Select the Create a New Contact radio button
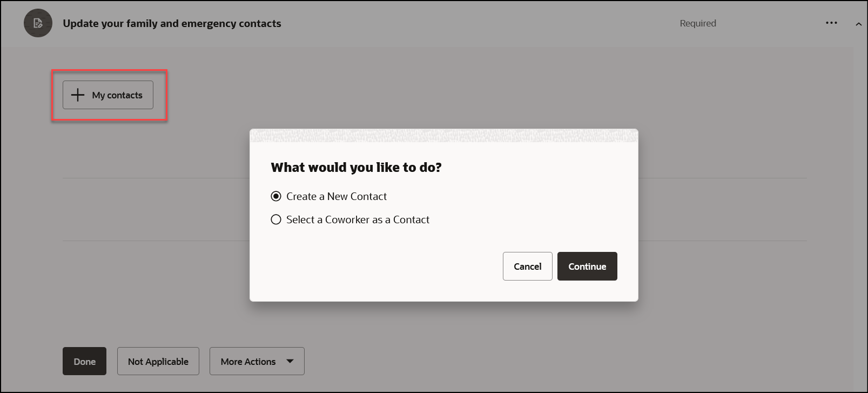Viewport: 868px width, 393px height. click(276, 196)
